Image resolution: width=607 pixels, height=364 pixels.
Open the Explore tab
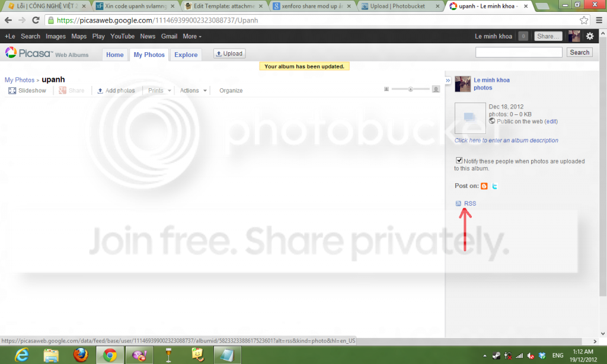186,55
